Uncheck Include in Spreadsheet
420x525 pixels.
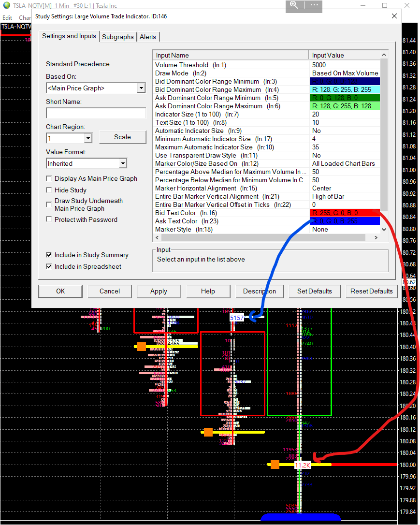49,266
